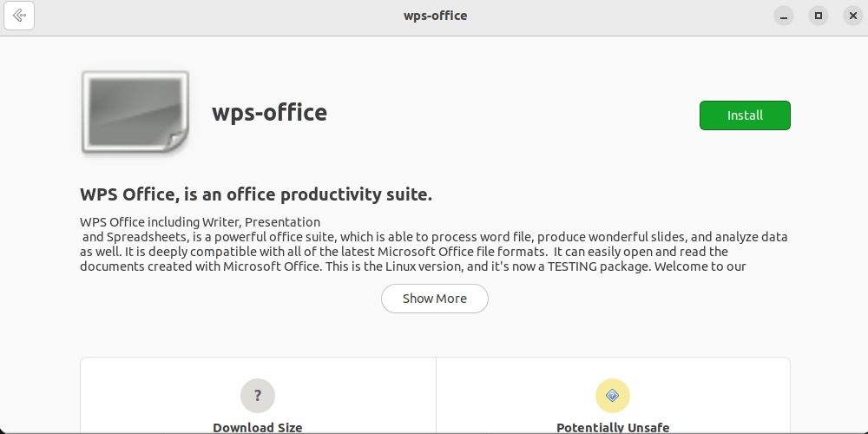The image size is (868, 434).
Task: Expand the description with Show More
Action: pyautogui.click(x=434, y=299)
